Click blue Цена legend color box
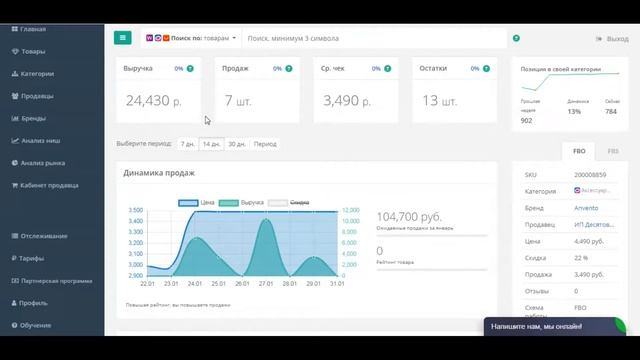This screenshot has width=640, height=360. [x=188, y=202]
